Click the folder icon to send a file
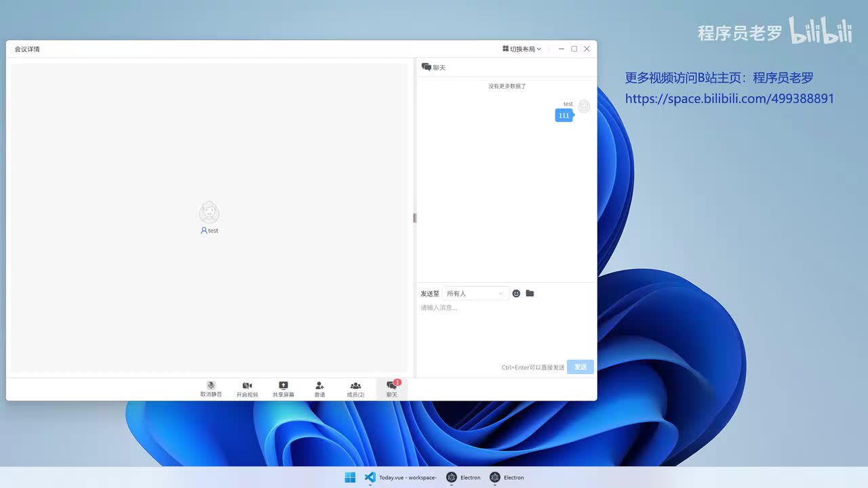Image resolution: width=868 pixels, height=488 pixels. pos(530,293)
